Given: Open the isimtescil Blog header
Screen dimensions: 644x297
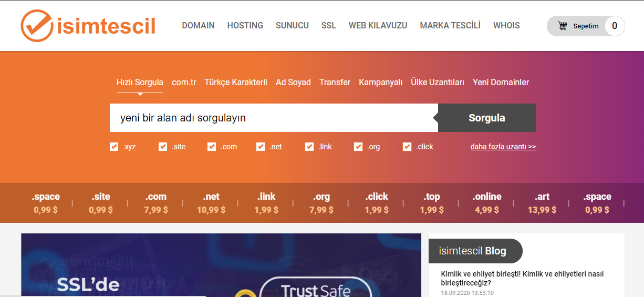Looking at the screenshot, I should 475,251.
